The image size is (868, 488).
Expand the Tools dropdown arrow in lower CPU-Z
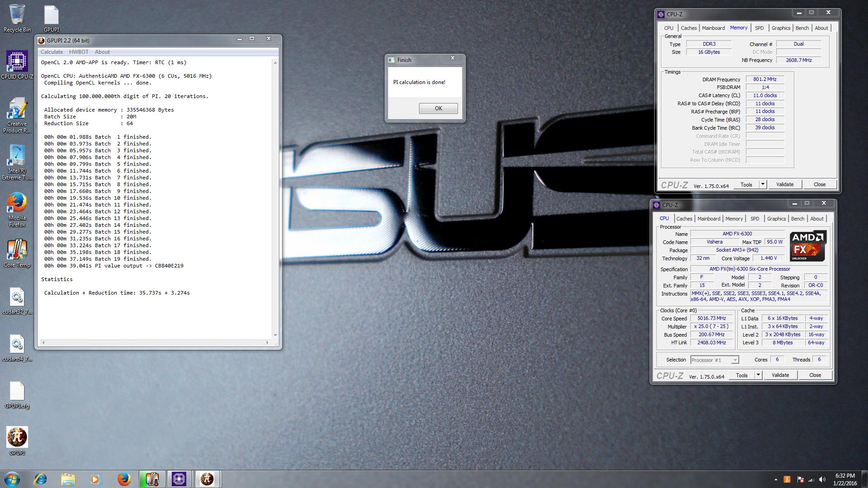pos(758,375)
